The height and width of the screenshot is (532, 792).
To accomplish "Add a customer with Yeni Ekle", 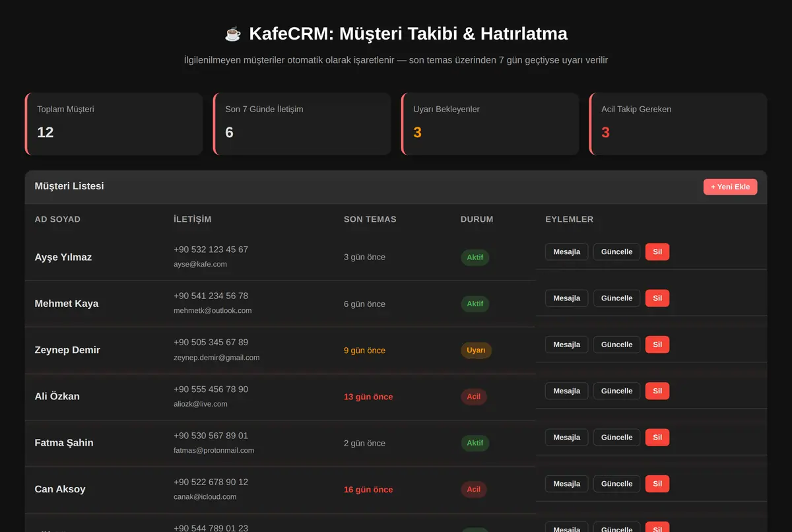I will coord(730,187).
